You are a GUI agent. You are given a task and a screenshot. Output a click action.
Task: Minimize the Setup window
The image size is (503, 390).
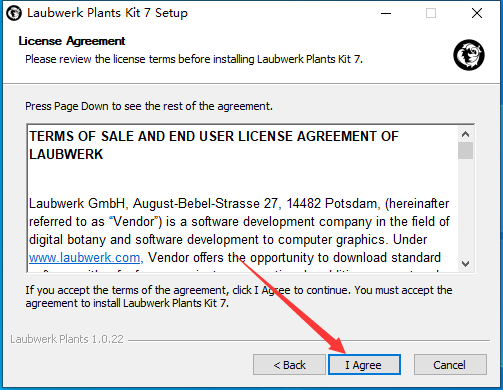386,13
